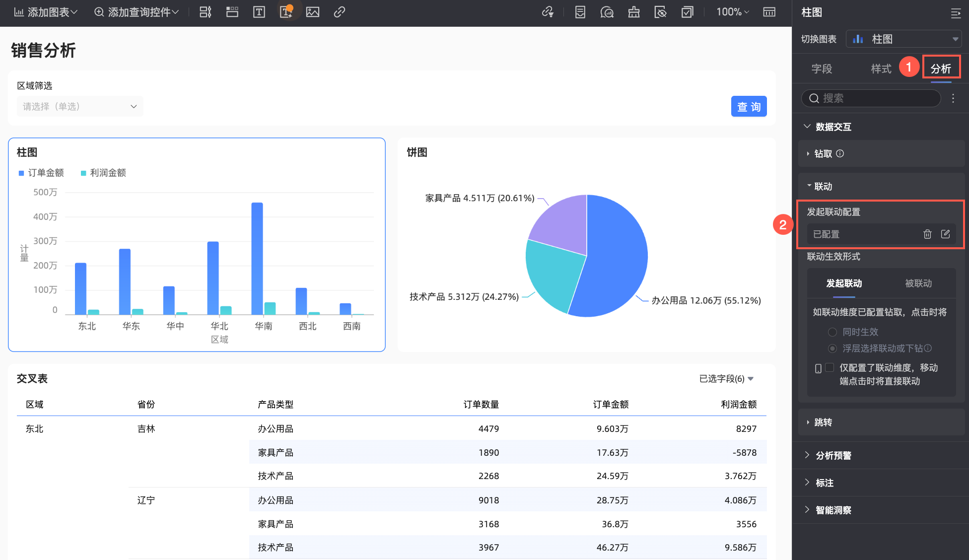The height and width of the screenshot is (560, 969).
Task: Enable mobile direct linkage checkbox
Action: 830,368
